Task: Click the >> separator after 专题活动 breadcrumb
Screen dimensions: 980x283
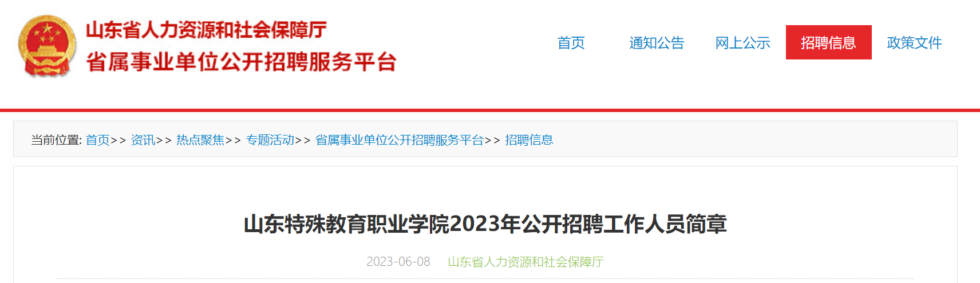Action: click(x=303, y=141)
